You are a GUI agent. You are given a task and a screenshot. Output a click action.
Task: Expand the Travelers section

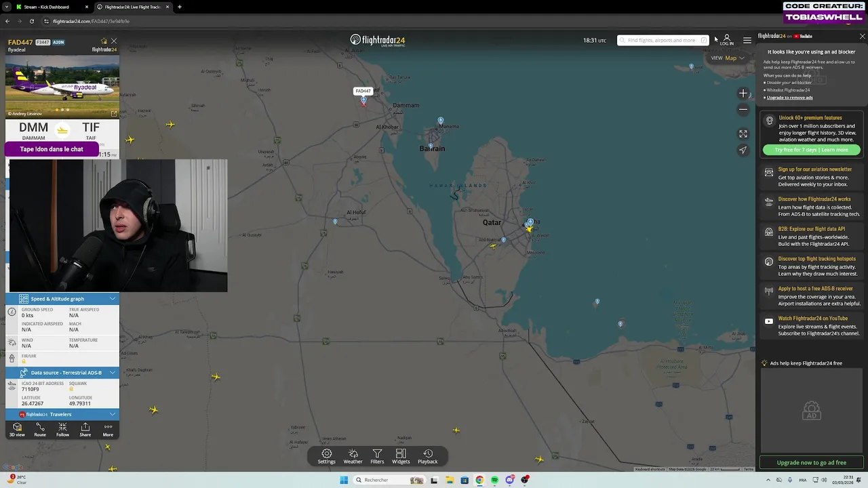pyautogui.click(x=62, y=414)
